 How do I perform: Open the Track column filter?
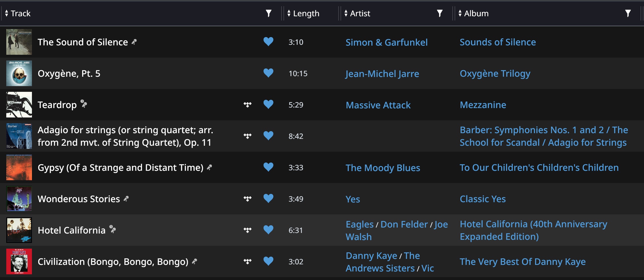pyautogui.click(x=268, y=13)
